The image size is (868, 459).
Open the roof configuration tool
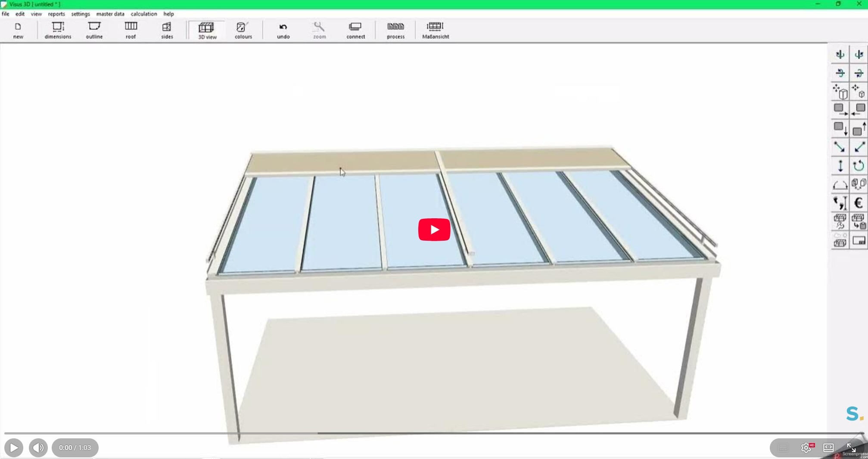(131, 31)
